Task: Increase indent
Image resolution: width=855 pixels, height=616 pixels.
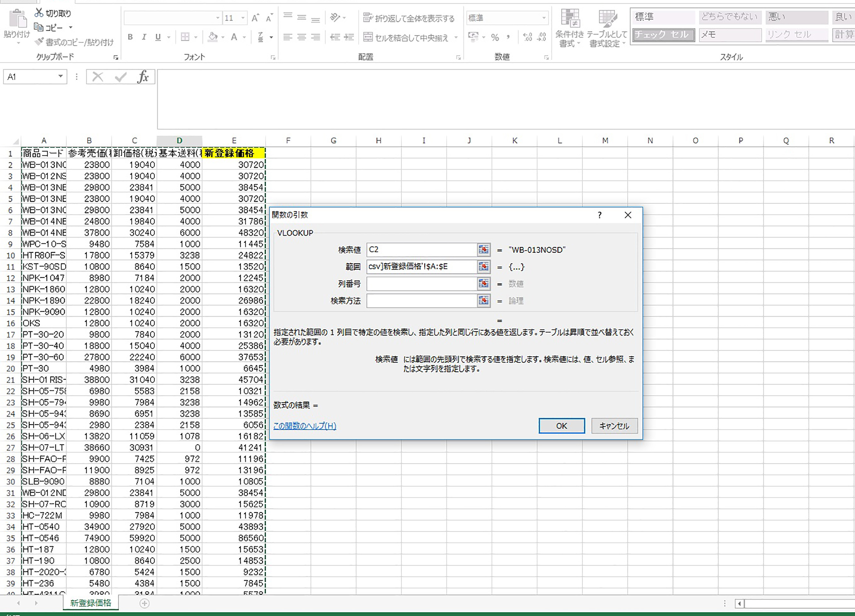Action: [349, 37]
